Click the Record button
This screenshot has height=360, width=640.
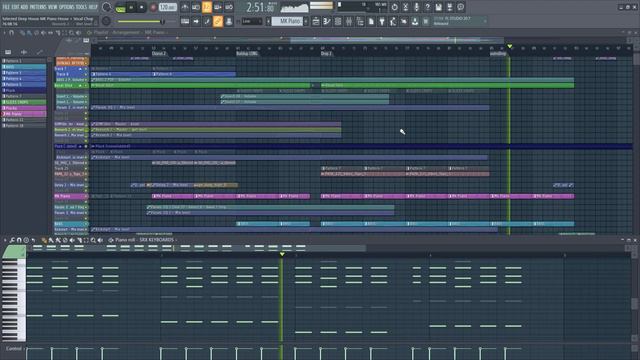coord(153,7)
